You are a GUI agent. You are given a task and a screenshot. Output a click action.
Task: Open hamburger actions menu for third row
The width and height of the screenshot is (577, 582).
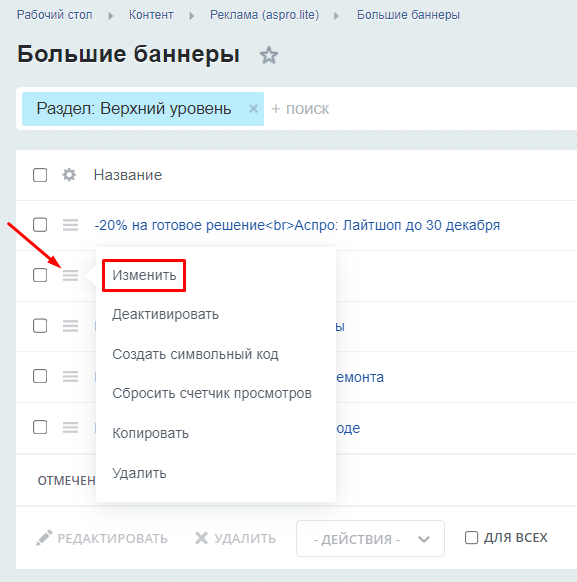pyautogui.click(x=70, y=326)
